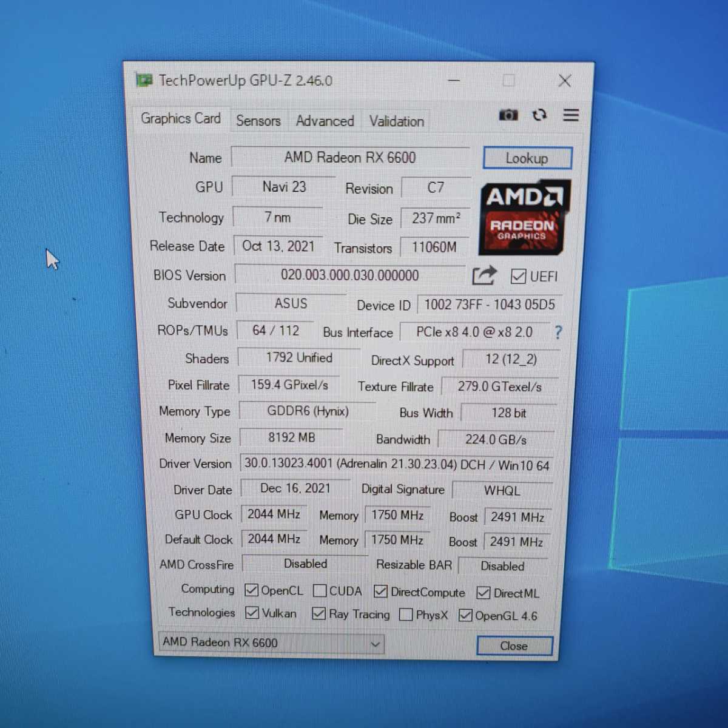Image resolution: width=728 pixels, height=728 pixels.
Task: Open the Advanced tab
Action: pyautogui.click(x=325, y=121)
